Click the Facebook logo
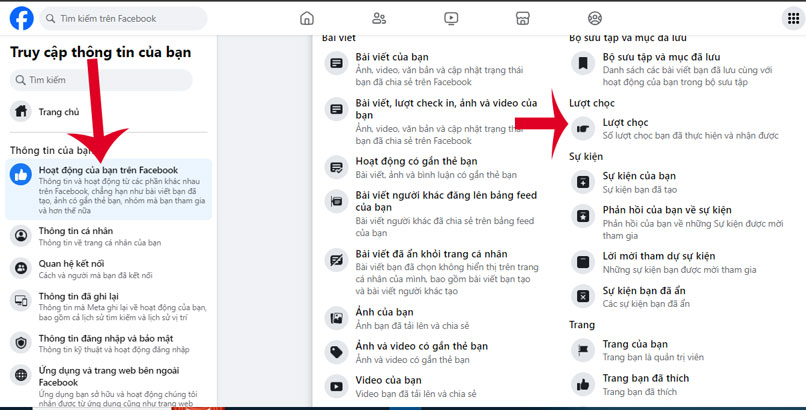This screenshot has width=806, height=410. 22,18
